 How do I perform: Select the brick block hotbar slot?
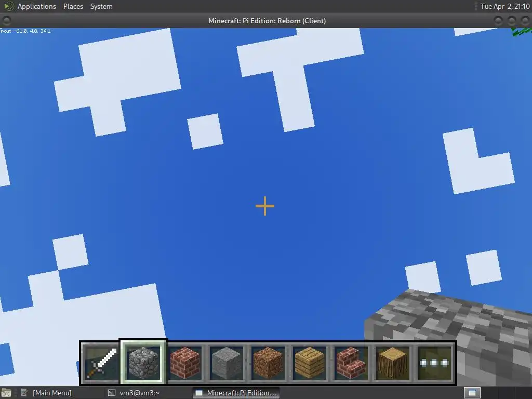tap(185, 363)
